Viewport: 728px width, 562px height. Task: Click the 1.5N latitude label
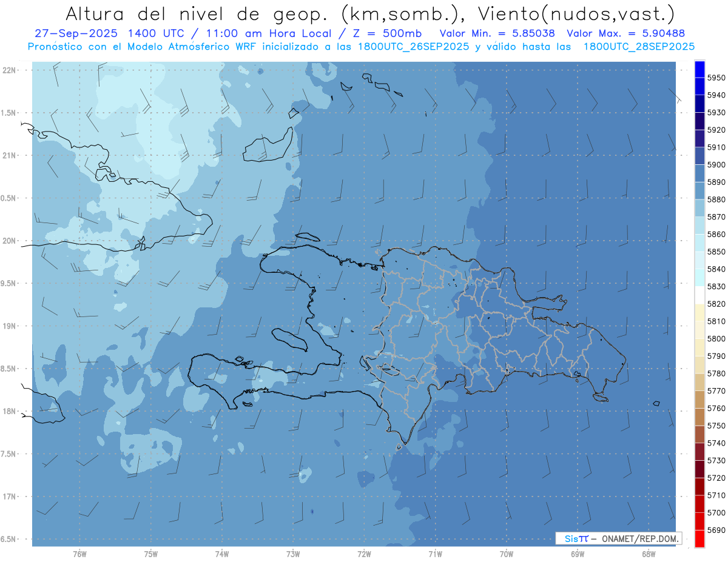click(9, 113)
